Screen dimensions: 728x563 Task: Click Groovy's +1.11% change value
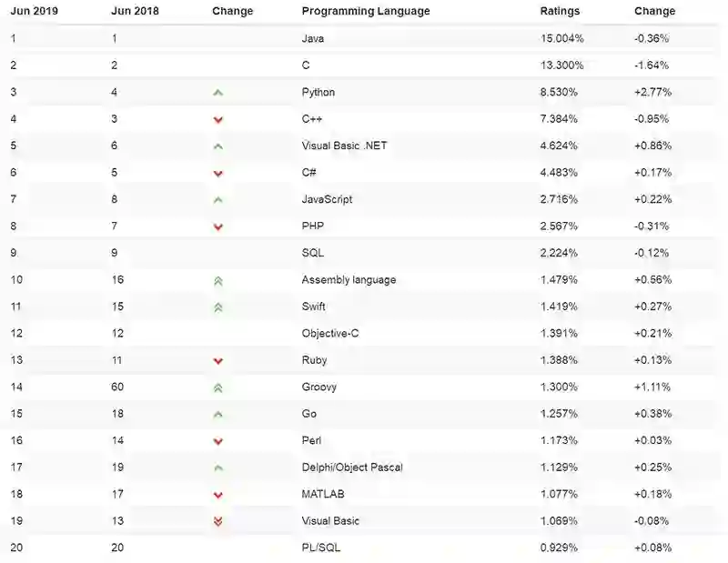tap(652, 387)
